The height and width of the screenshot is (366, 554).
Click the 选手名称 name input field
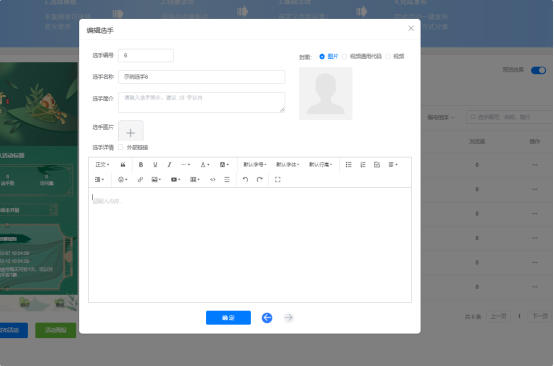point(201,77)
